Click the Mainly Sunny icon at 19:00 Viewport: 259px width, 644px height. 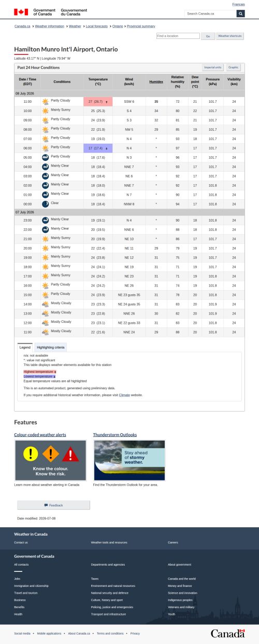pos(46,258)
